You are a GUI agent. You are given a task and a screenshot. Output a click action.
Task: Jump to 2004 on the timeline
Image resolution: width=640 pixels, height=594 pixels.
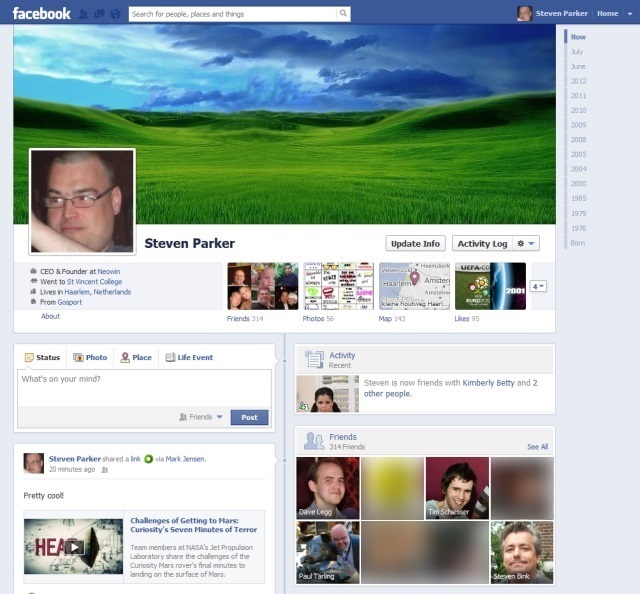point(578,169)
